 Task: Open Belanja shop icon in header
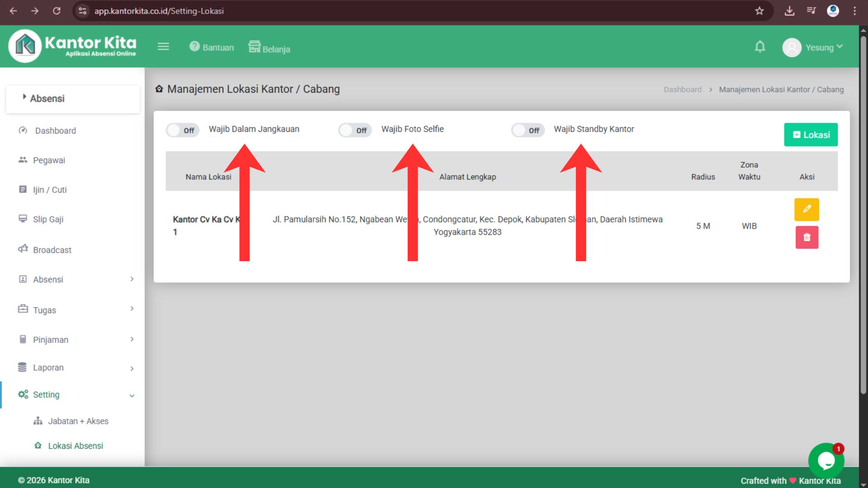(x=255, y=47)
